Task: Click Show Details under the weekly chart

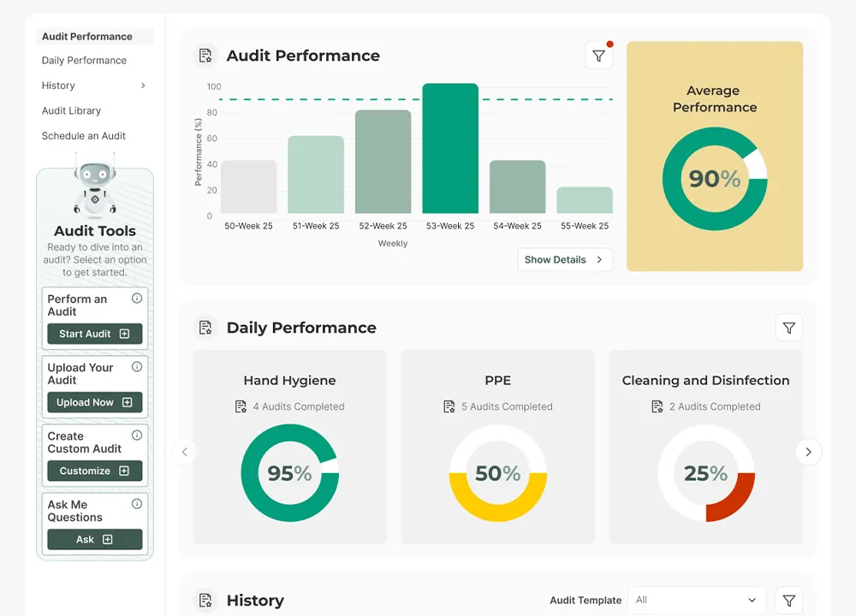Action: coord(564,259)
